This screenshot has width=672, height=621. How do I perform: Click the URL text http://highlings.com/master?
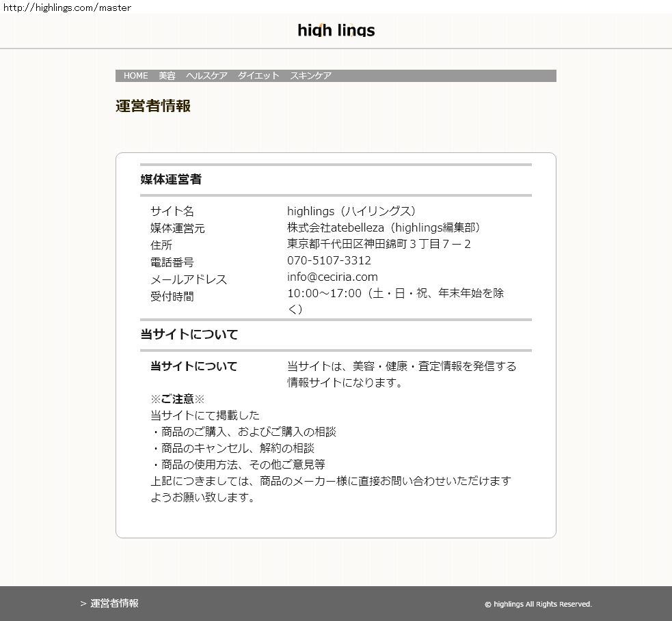pos(67,8)
